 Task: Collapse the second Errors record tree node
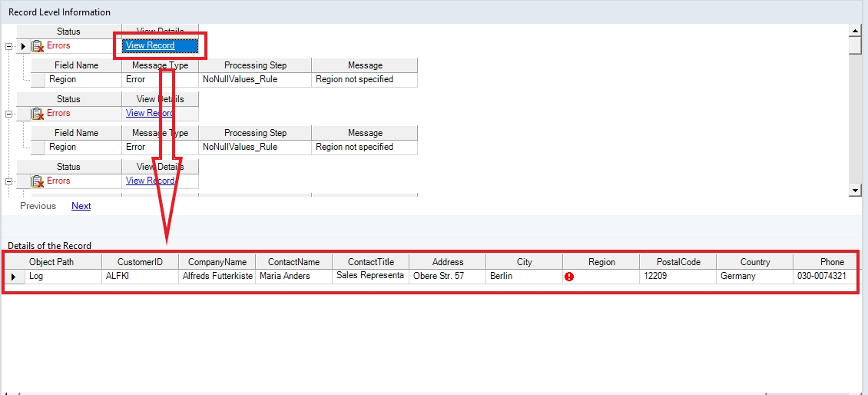point(8,114)
